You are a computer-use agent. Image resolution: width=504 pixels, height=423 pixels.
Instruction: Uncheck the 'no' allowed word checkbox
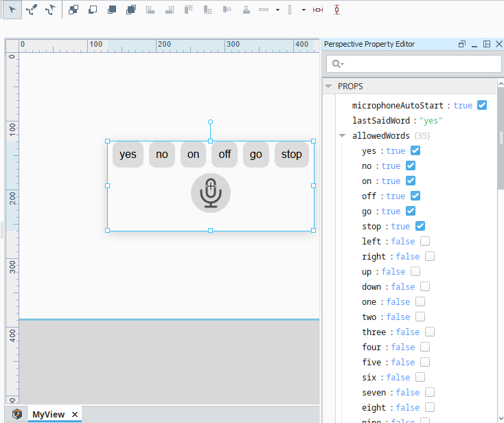[411, 165]
